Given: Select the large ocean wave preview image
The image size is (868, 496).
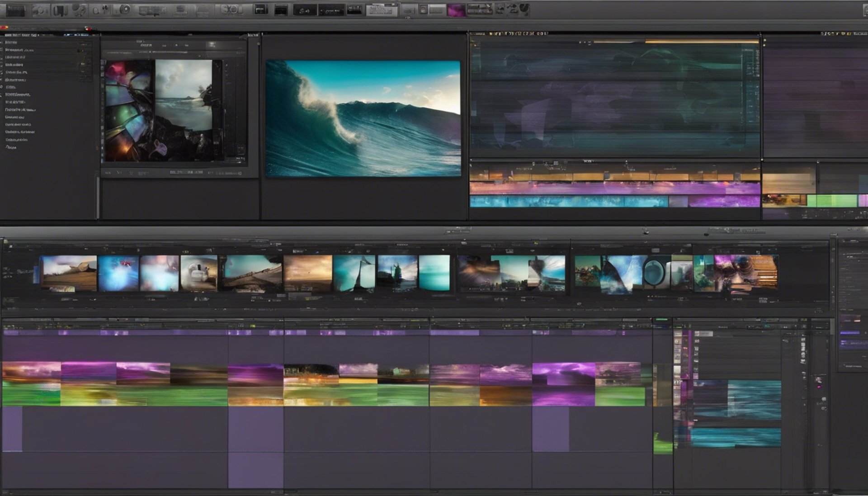Looking at the screenshot, I should coord(363,118).
